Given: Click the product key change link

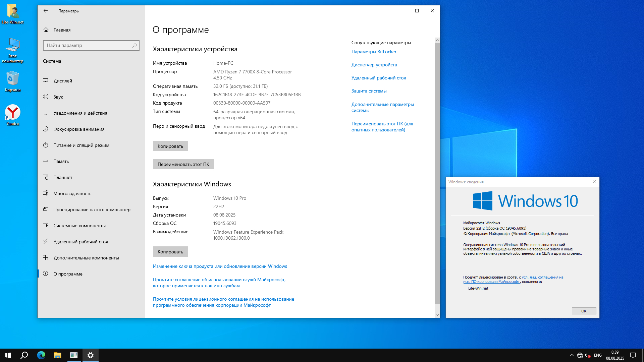Looking at the screenshot, I should pyautogui.click(x=220, y=266).
